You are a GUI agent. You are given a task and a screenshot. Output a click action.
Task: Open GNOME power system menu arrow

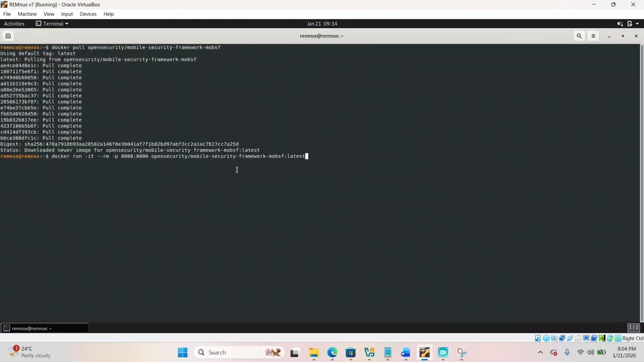(637, 24)
